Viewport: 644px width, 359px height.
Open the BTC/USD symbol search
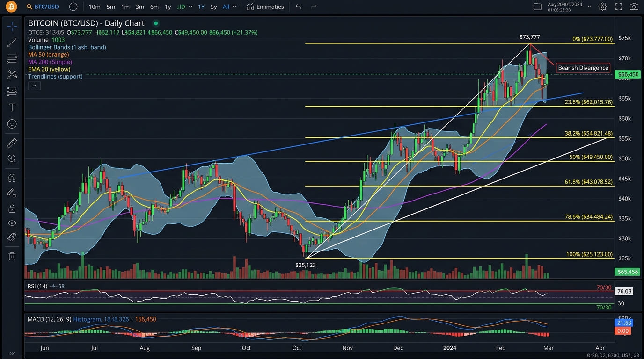coord(43,7)
